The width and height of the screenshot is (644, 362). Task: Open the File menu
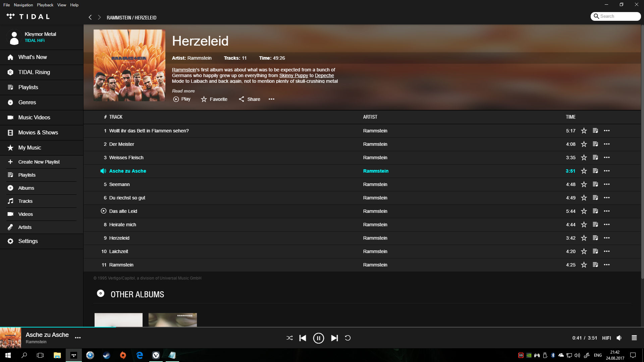pos(7,5)
